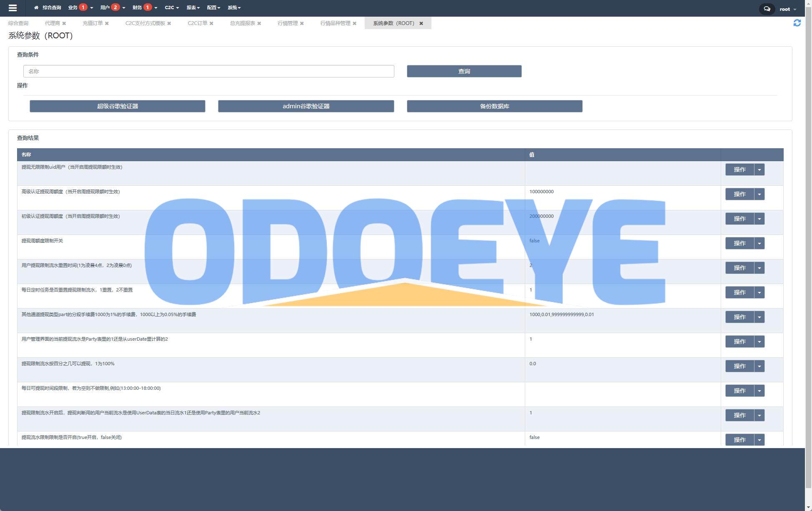Viewport: 812px width, 511px height.
Task: Expand 操作 arrow for 提现限制流水按百分之几 row
Action: click(x=759, y=366)
